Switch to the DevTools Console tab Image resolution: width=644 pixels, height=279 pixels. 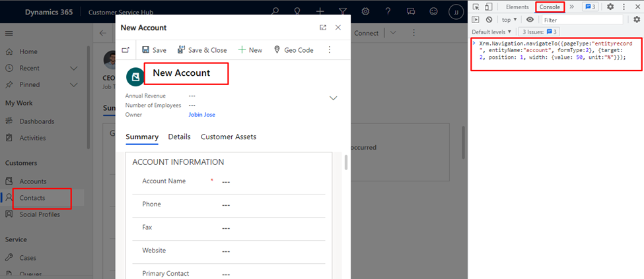point(550,7)
